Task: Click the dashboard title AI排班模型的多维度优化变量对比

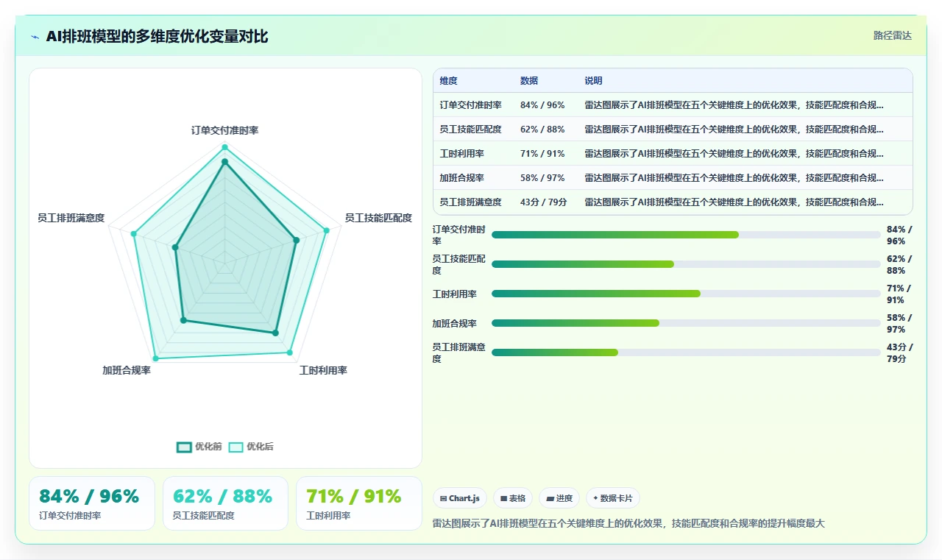Action: click(157, 36)
